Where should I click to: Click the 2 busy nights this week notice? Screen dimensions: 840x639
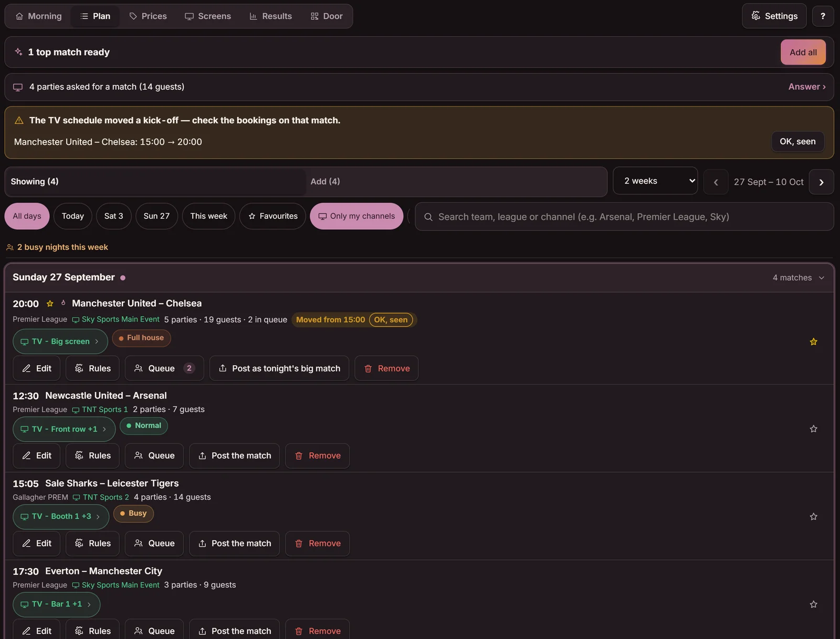[x=57, y=247]
